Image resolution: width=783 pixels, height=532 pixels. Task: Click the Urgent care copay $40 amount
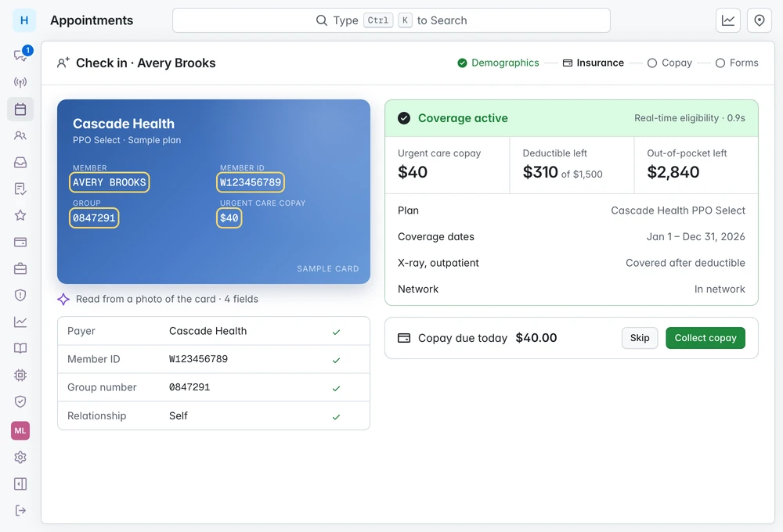pos(413,172)
